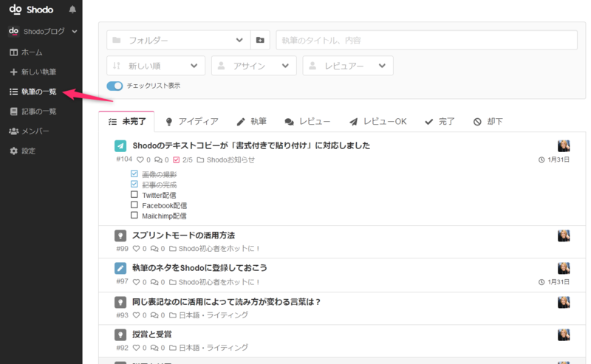Open 執筆の一覧 in the sidebar
This screenshot has width=591, height=364.
click(33, 92)
